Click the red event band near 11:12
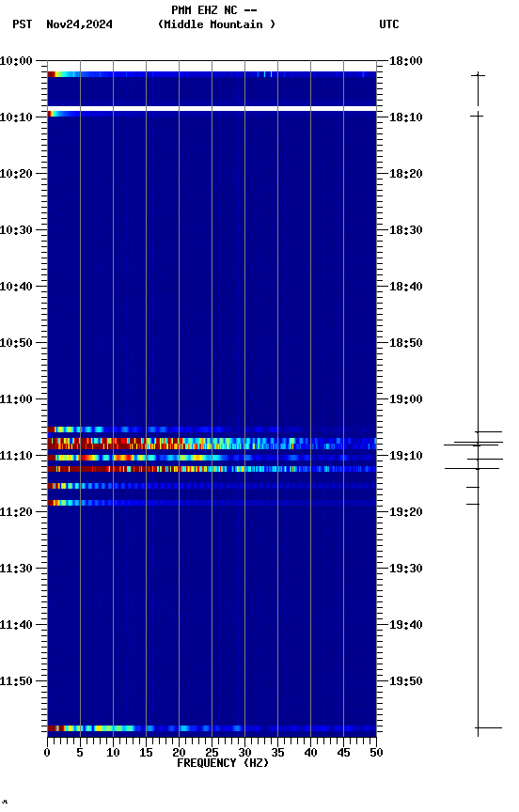 click(x=212, y=469)
